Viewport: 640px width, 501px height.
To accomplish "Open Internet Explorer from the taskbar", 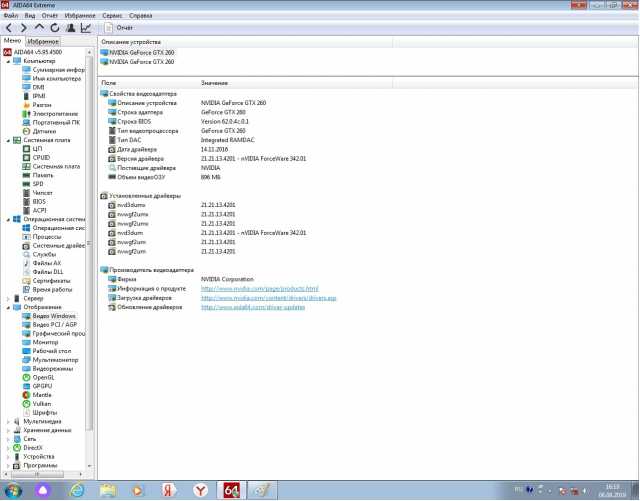I will tap(77, 490).
